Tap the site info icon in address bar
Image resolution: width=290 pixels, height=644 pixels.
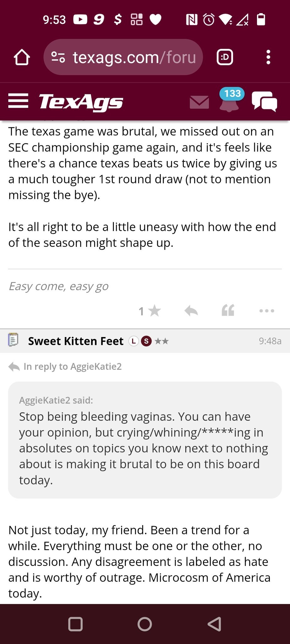[x=58, y=57]
